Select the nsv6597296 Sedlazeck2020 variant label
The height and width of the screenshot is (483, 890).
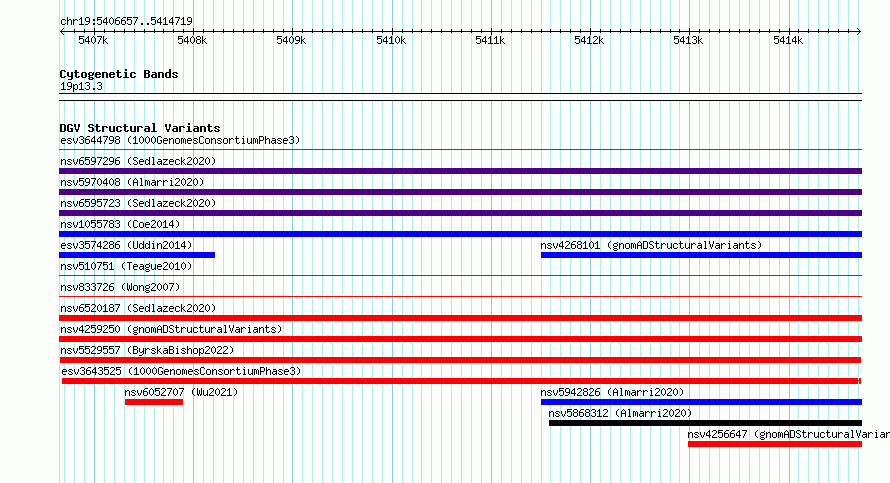[x=138, y=161]
